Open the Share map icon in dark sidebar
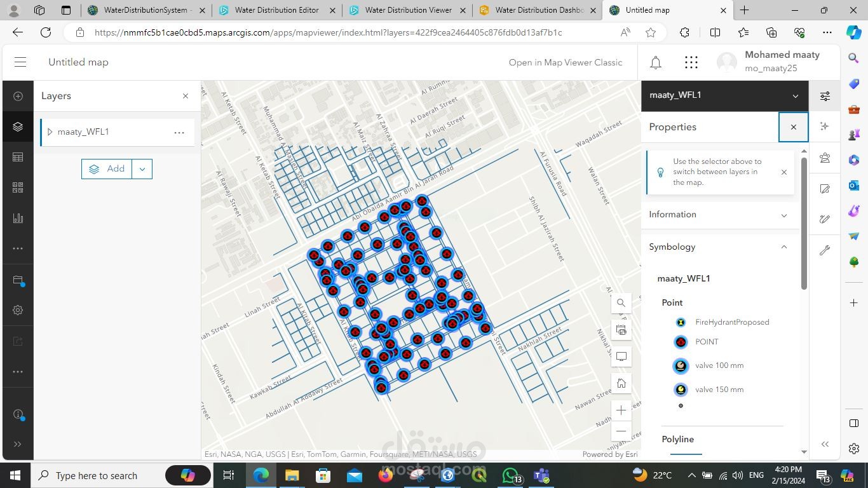This screenshot has width=868, height=488. (18, 341)
